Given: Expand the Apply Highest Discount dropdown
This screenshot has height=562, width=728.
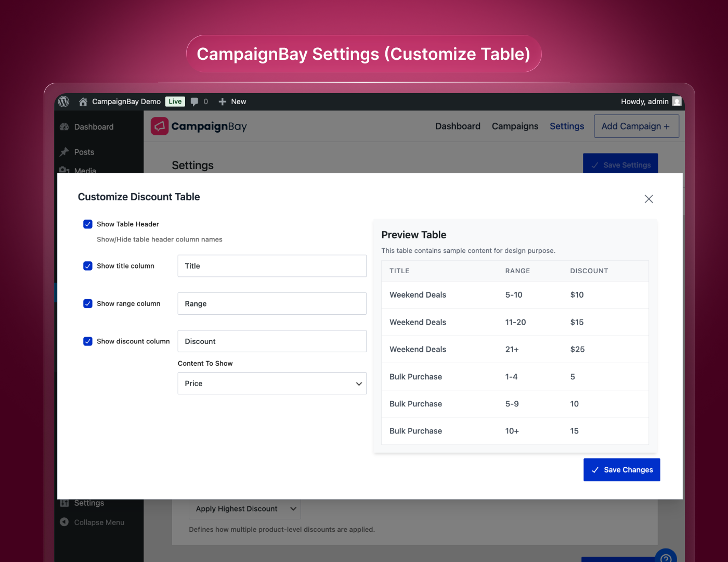Looking at the screenshot, I should pos(244,509).
